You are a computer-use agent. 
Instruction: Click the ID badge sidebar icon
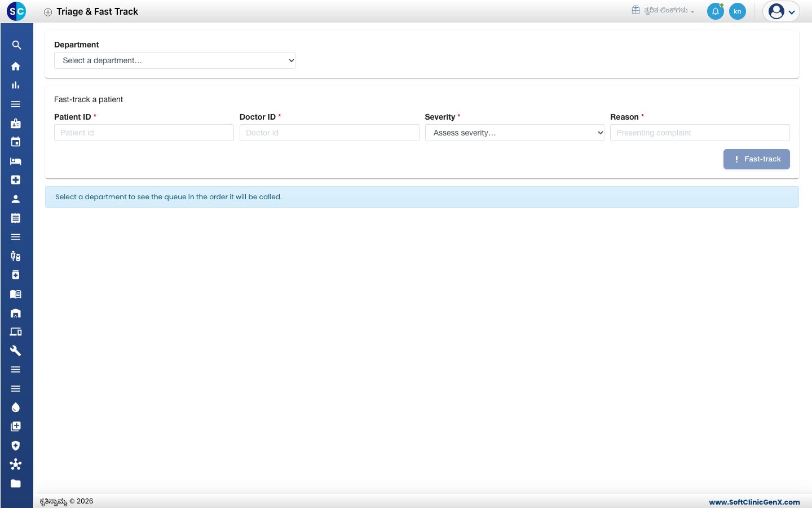click(x=16, y=123)
